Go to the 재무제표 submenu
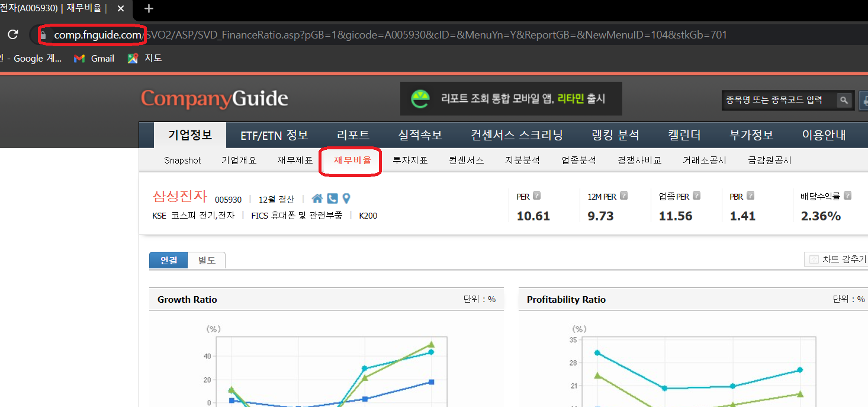 [x=295, y=161]
